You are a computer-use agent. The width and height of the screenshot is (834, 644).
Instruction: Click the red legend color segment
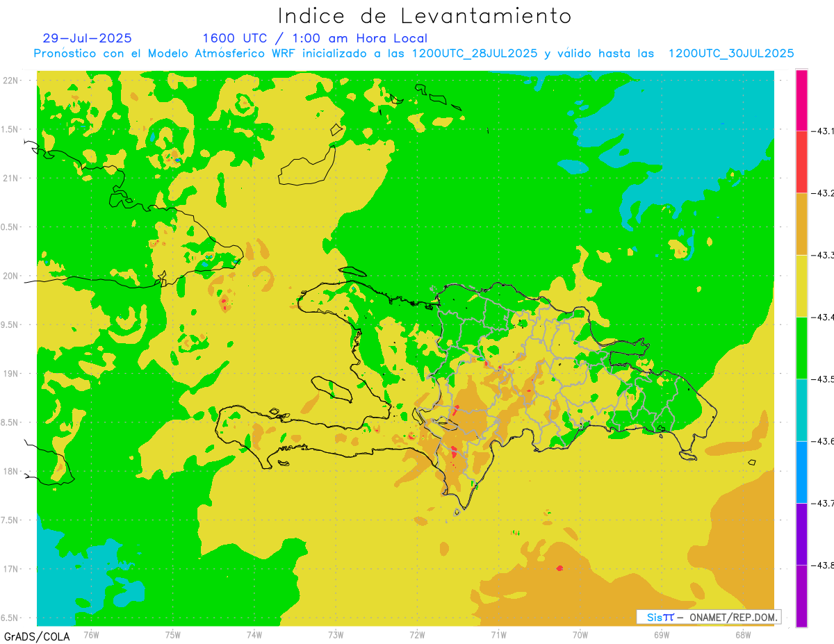tap(801, 162)
